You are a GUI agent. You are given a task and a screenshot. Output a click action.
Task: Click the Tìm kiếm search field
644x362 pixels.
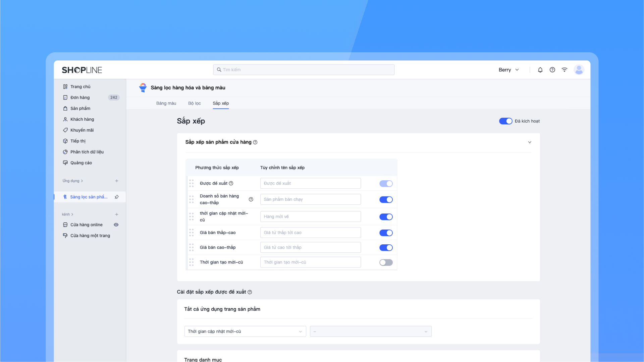tap(304, 70)
